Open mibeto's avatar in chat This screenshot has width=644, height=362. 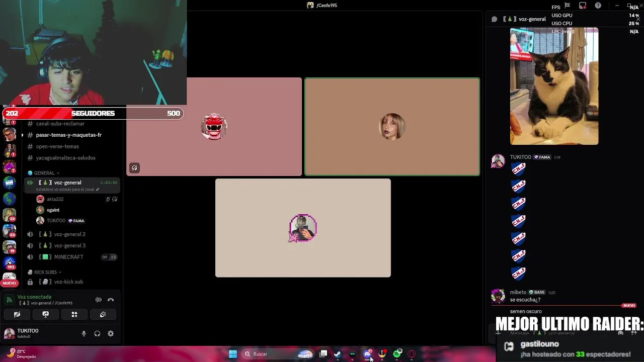pos(498,296)
